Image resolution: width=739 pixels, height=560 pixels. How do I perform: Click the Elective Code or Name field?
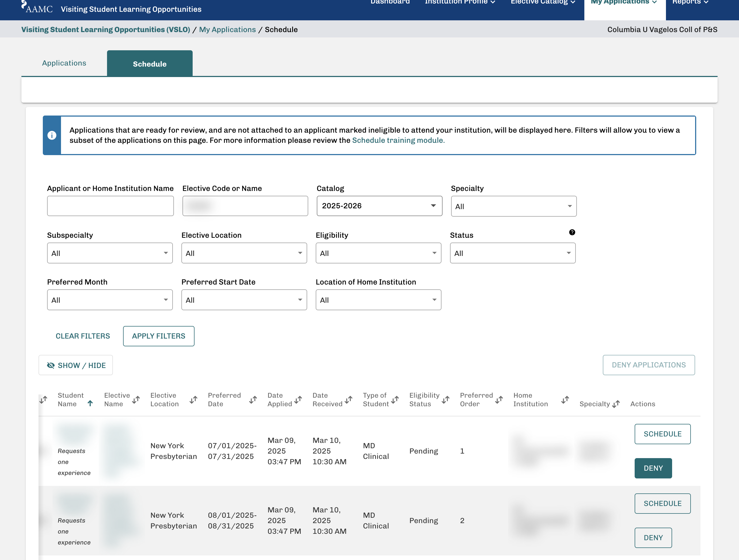[x=245, y=206]
